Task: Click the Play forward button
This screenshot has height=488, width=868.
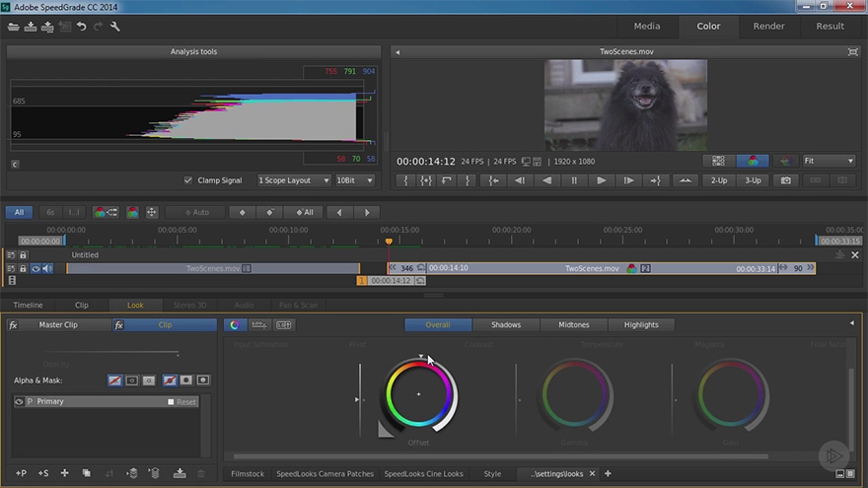Action: click(x=601, y=180)
